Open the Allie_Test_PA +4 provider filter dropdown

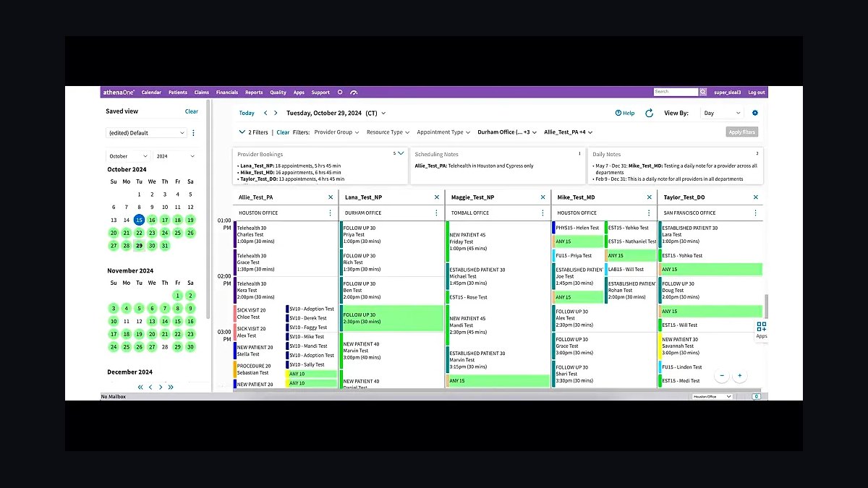[569, 132]
